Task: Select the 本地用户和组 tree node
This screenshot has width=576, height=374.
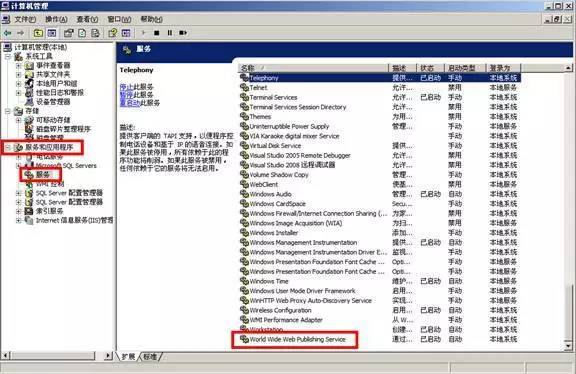Action: tap(57, 84)
